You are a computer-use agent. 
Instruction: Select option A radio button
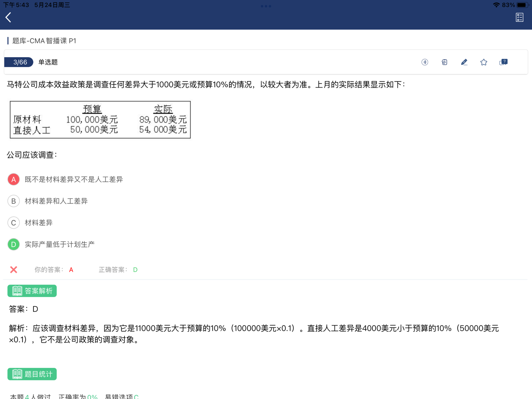point(13,179)
